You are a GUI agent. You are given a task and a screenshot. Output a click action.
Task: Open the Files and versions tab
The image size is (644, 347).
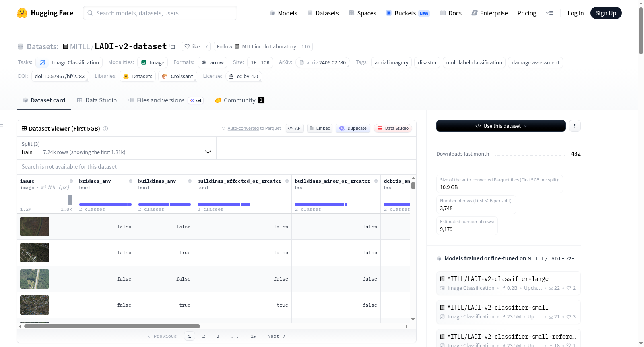[x=165, y=100]
